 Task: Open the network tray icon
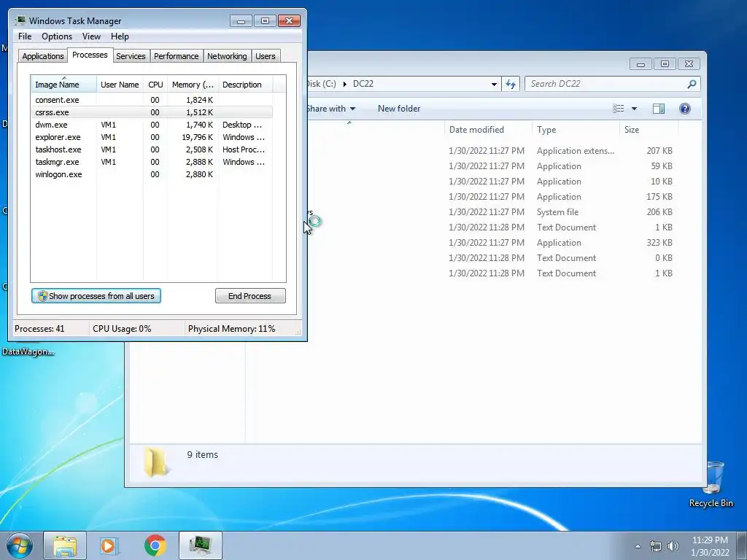[656, 546]
